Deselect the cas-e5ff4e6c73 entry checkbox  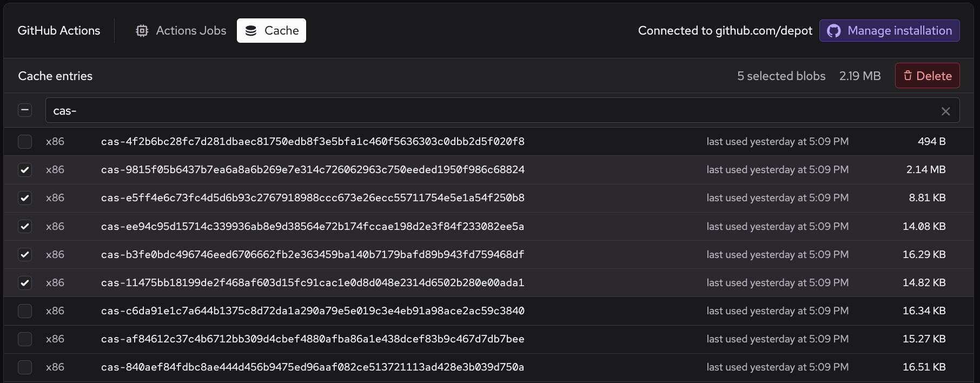pyautogui.click(x=25, y=198)
